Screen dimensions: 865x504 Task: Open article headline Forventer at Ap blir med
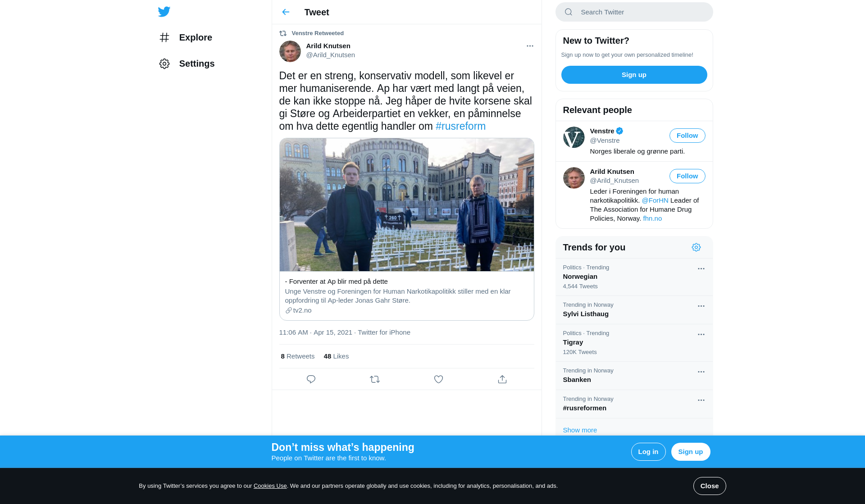336,282
